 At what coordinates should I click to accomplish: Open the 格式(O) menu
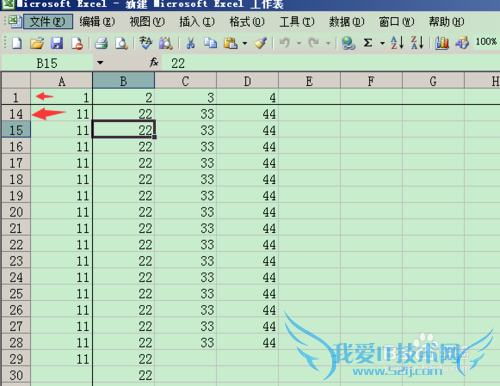[247, 22]
